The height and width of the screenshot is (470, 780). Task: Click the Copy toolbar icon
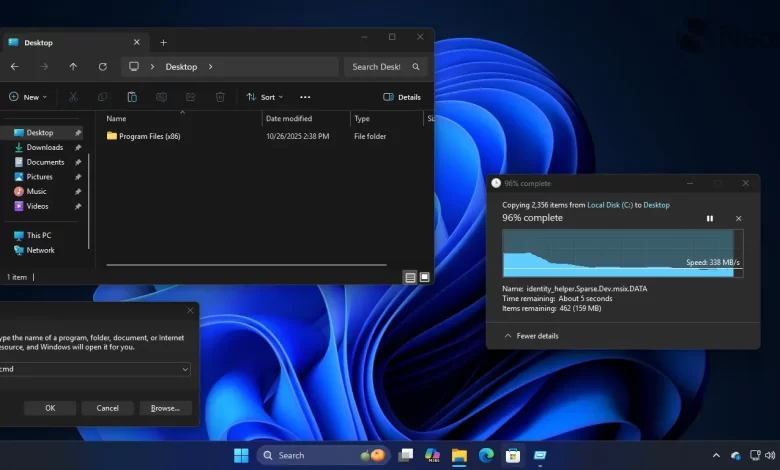point(102,97)
